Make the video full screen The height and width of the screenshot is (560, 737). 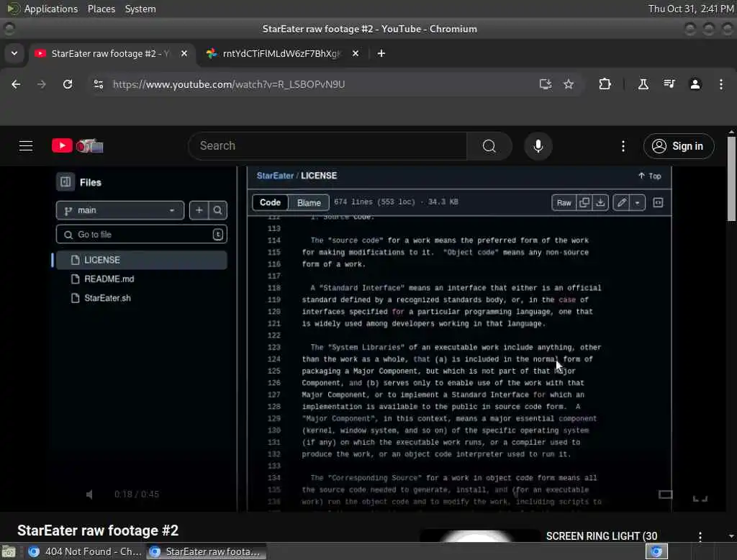700,497
